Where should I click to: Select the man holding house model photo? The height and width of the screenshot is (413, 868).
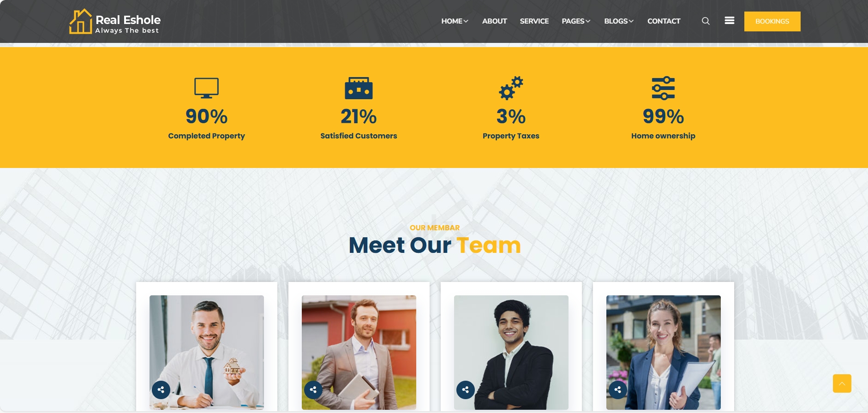tap(207, 353)
